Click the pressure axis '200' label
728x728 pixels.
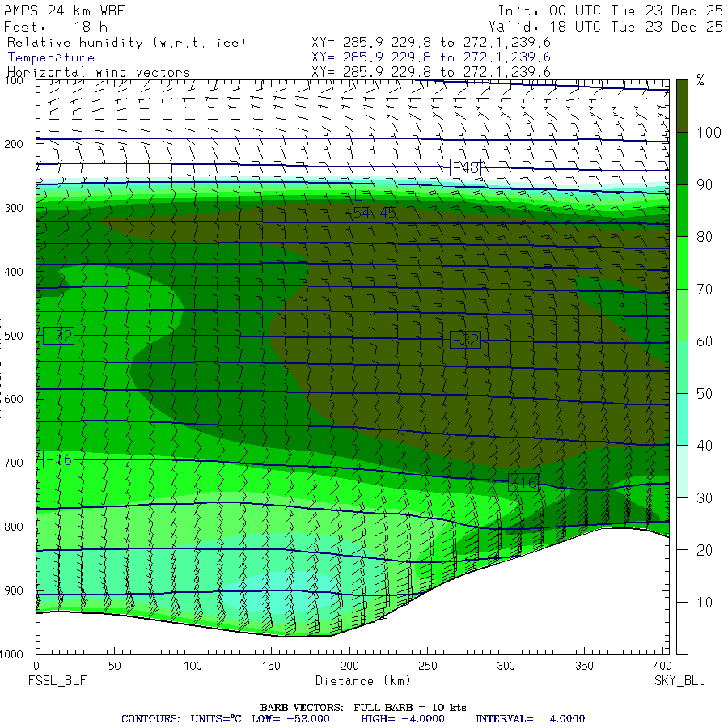pyautogui.click(x=14, y=144)
